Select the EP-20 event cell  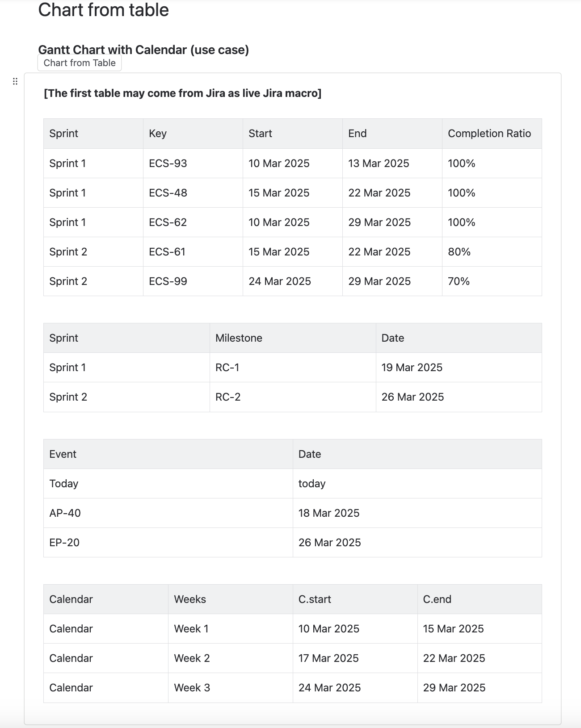point(64,543)
